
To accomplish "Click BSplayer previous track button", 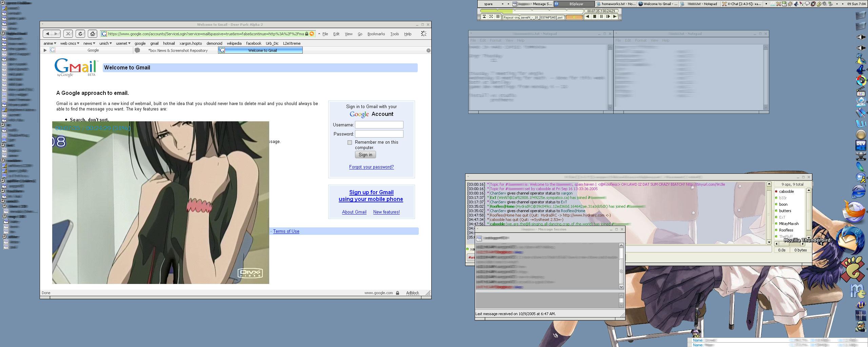I will click(x=588, y=17).
